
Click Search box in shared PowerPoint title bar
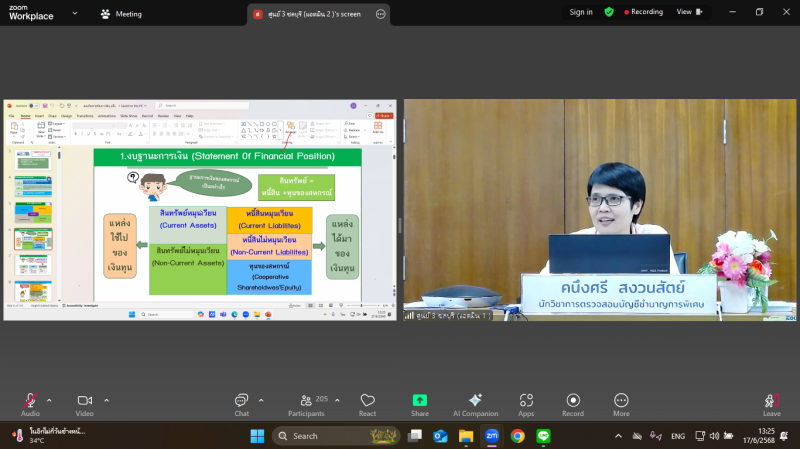tap(202, 106)
